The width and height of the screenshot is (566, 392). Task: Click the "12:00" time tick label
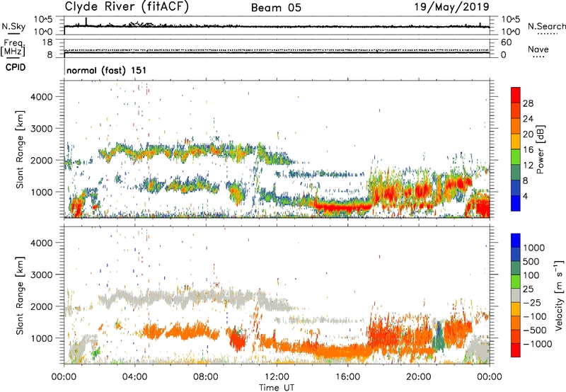(277, 377)
